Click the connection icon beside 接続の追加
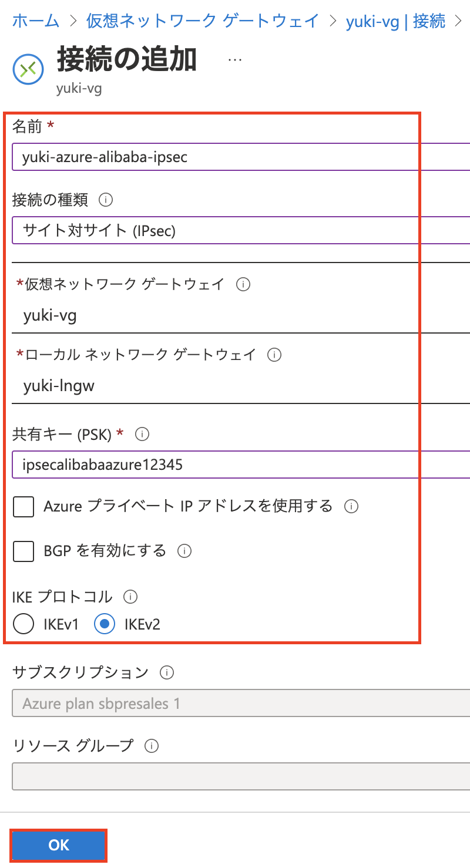Image resolution: width=470 pixels, height=868 pixels. click(x=28, y=70)
